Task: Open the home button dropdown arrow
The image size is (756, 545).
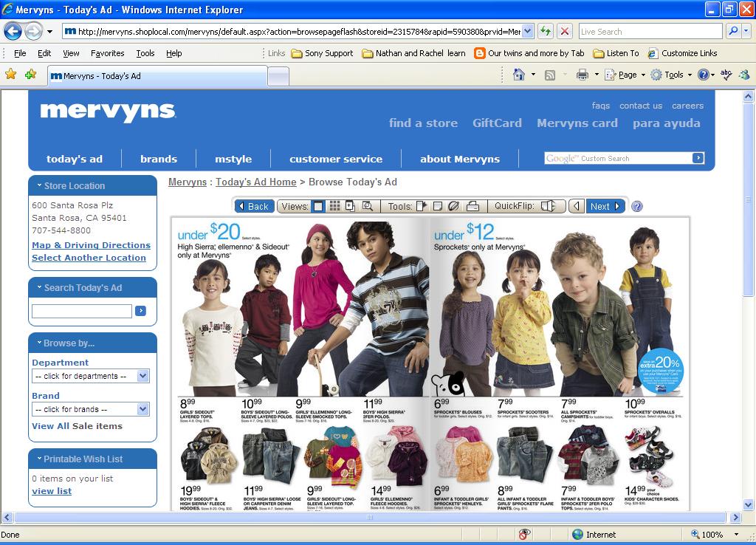Action: [x=533, y=75]
